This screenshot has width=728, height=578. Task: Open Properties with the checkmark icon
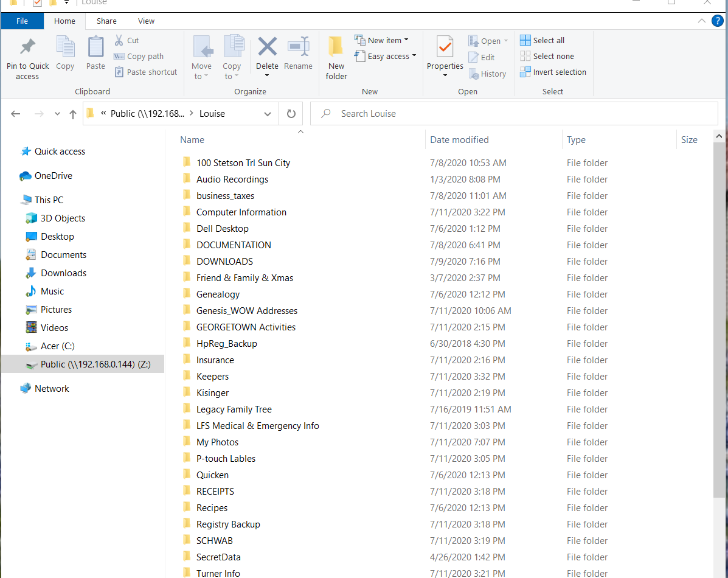pyautogui.click(x=445, y=47)
